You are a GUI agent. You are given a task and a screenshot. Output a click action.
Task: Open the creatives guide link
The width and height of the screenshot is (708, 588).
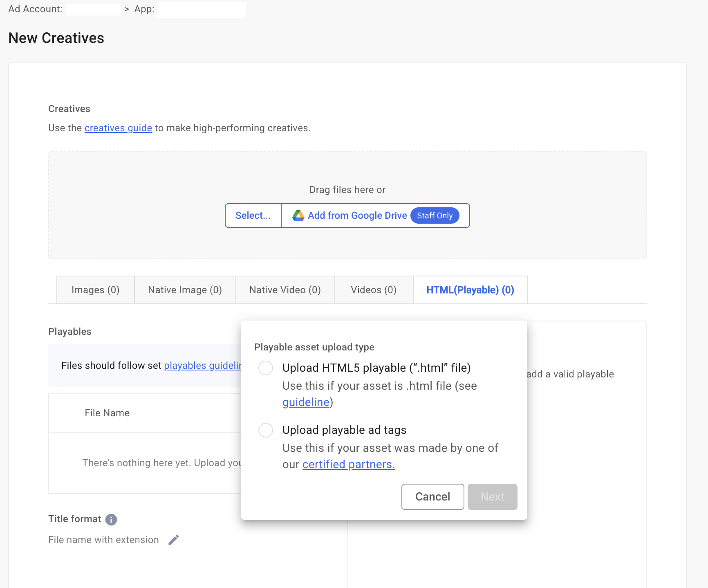coord(119,128)
